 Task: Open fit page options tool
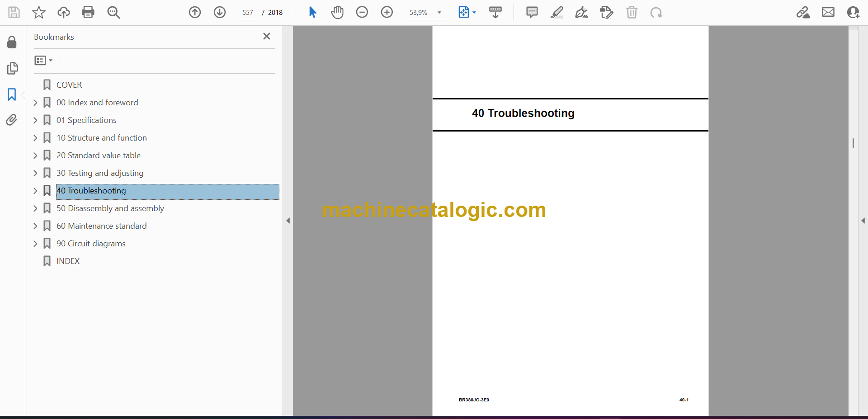coord(463,12)
